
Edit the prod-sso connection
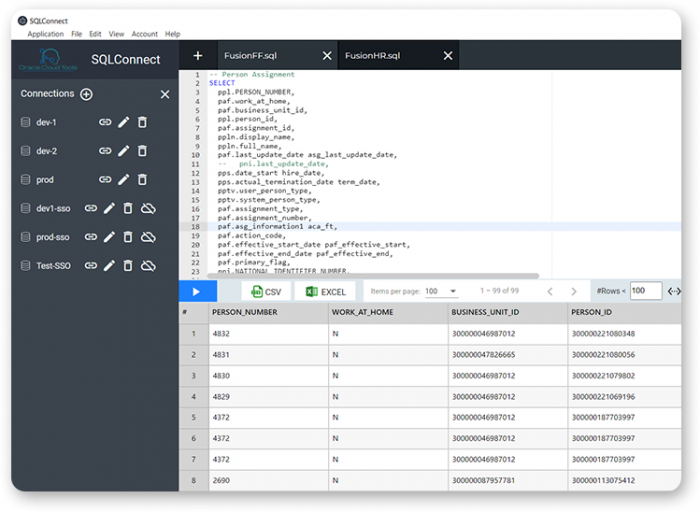coord(109,237)
